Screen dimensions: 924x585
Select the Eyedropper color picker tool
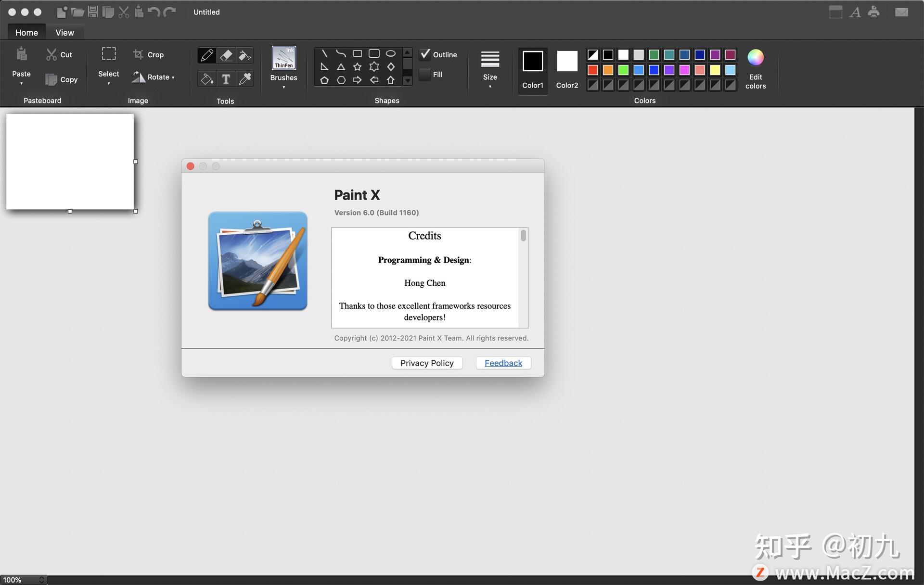tap(244, 78)
